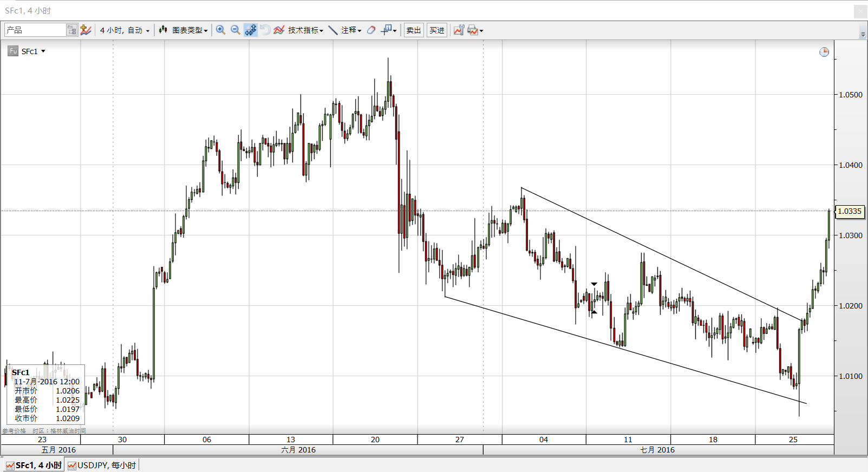This screenshot has height=472, width=868.
Task: Click the 六月 2016 month label
Action: coord(298,450)
